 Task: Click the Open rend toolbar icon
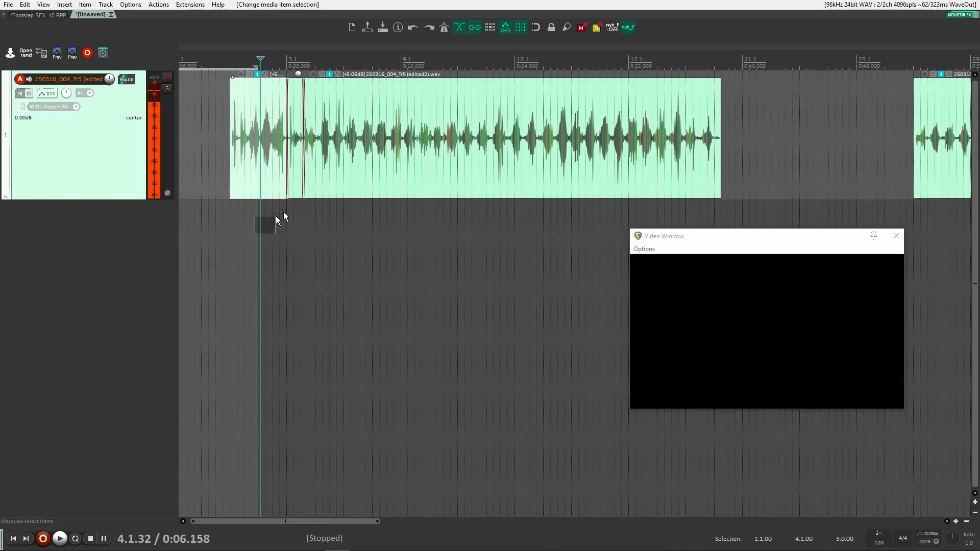tap(26, 53)
